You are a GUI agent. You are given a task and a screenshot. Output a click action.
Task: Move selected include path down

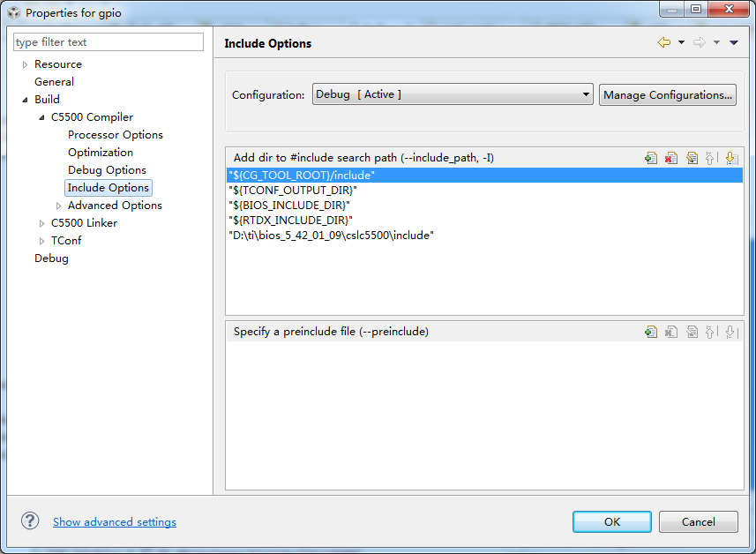point(731,158)
